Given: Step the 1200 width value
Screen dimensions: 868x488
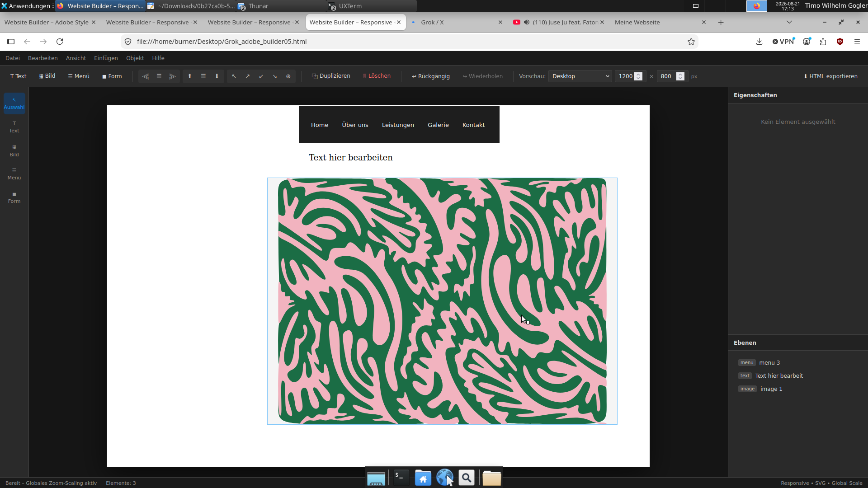Looking at the screenshot, I should [638, 76].
